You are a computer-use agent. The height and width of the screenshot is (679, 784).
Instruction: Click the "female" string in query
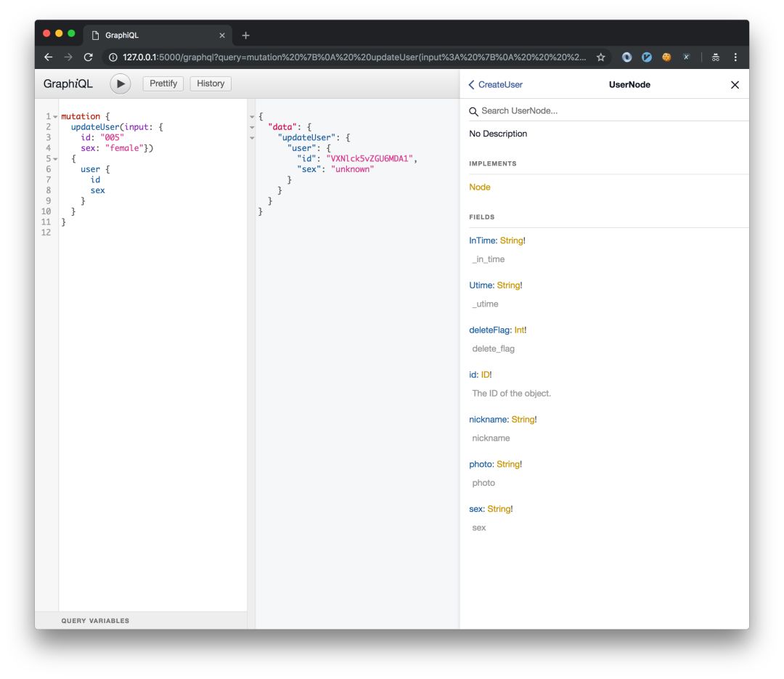pos(124,148)
